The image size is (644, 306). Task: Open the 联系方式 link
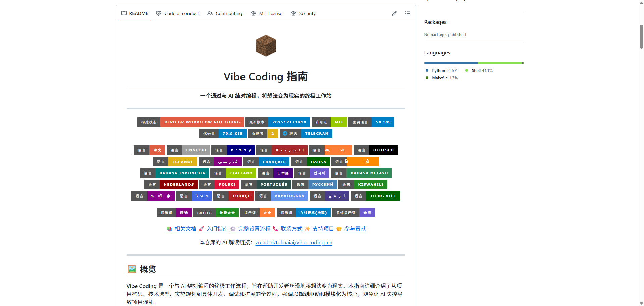coord(287,229)
